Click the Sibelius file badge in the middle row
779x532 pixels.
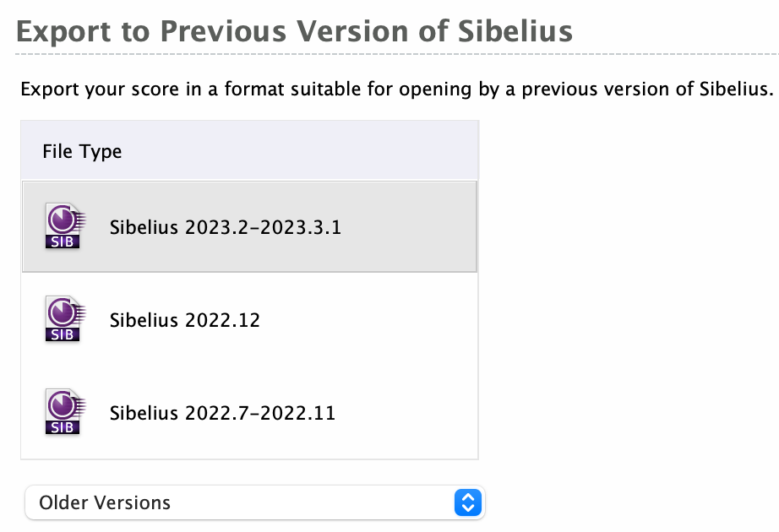pyautogui.click(x=62, y=318)
